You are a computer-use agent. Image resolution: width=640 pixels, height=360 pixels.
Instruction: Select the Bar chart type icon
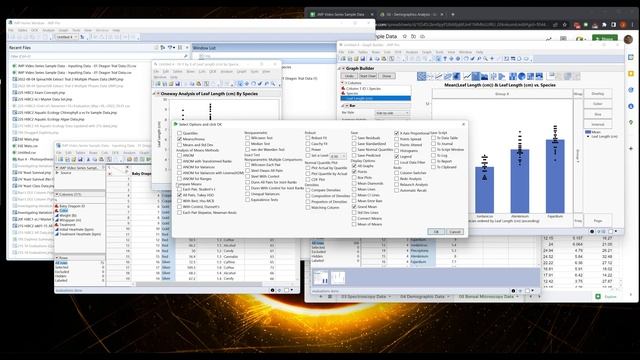[476, 76]
